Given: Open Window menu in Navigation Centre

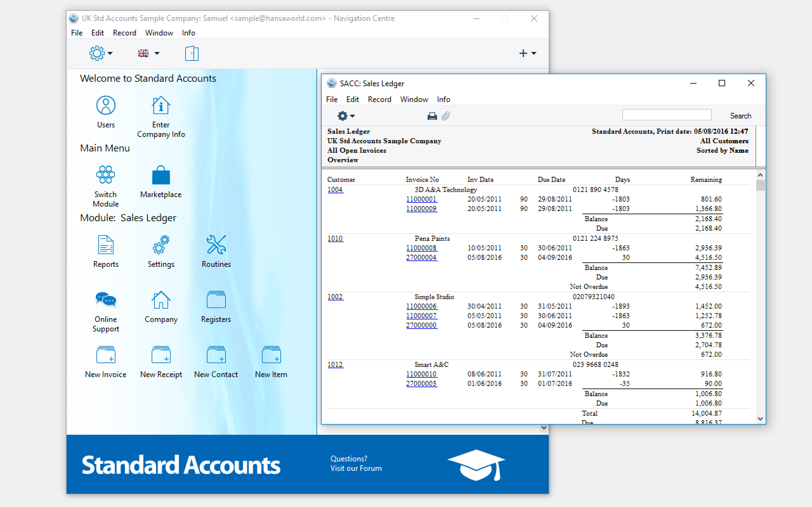Looking at the screenshot, I should [x=159, y=33].
